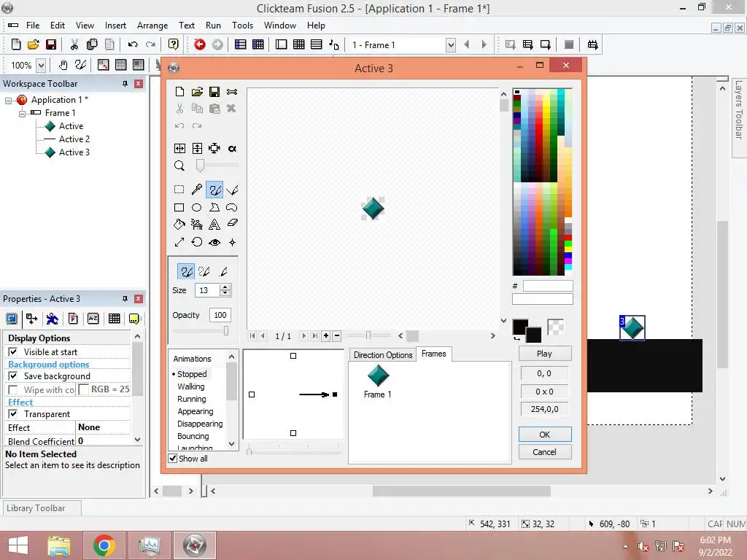Screen dimensions: 747x560
Task: Click the Import image folder icon in editor
Action: click(x=197, y=91)
